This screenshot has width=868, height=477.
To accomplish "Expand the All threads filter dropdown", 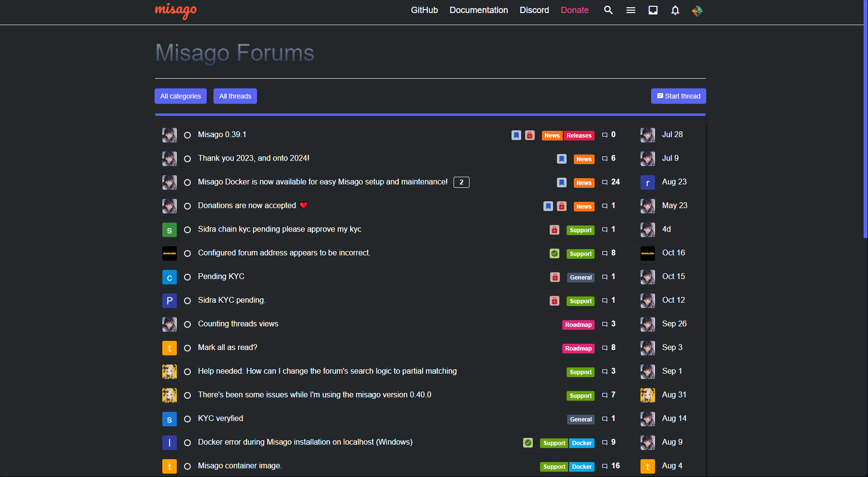I will [235, 96].
